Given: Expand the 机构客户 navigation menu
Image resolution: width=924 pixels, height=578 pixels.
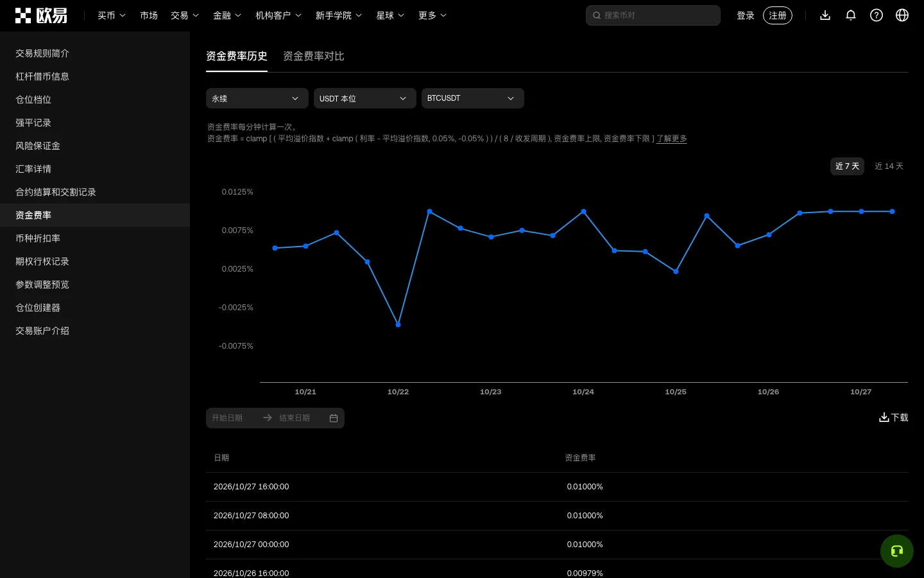Looking at the screenshot, I should tap(278, 15).
